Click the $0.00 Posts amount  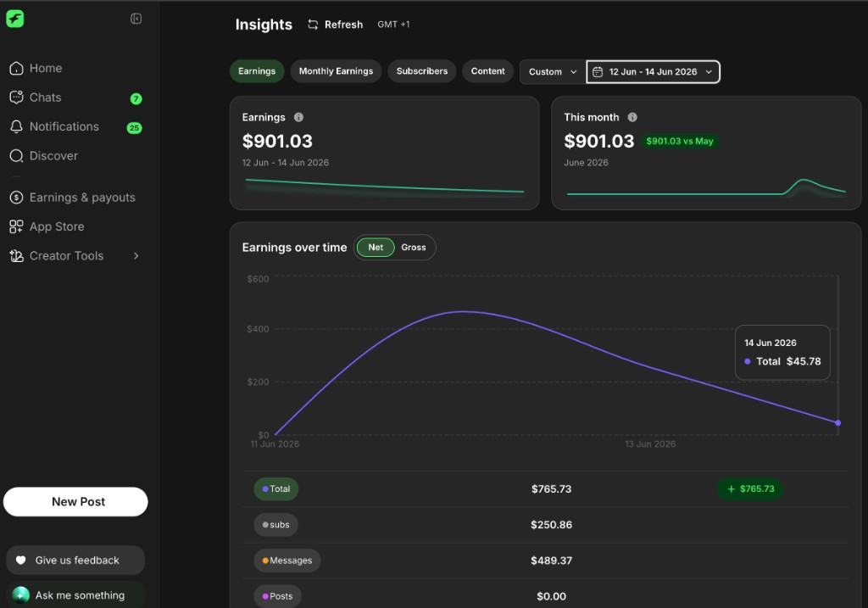click(x=551, y=596)
